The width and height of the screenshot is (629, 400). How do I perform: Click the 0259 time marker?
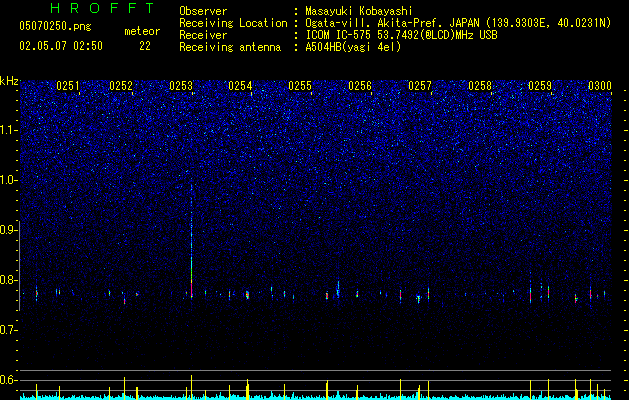[x=540, y=86]
